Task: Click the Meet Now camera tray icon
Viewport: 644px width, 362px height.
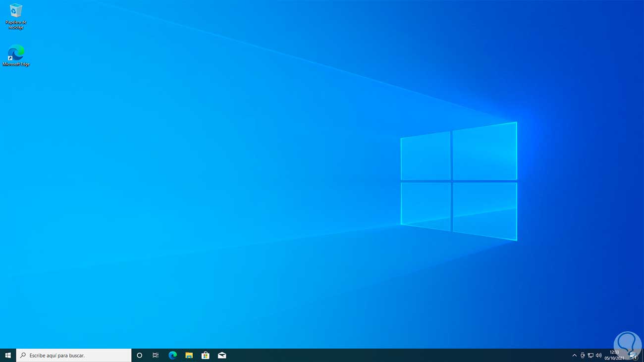Action: [583, 355]
